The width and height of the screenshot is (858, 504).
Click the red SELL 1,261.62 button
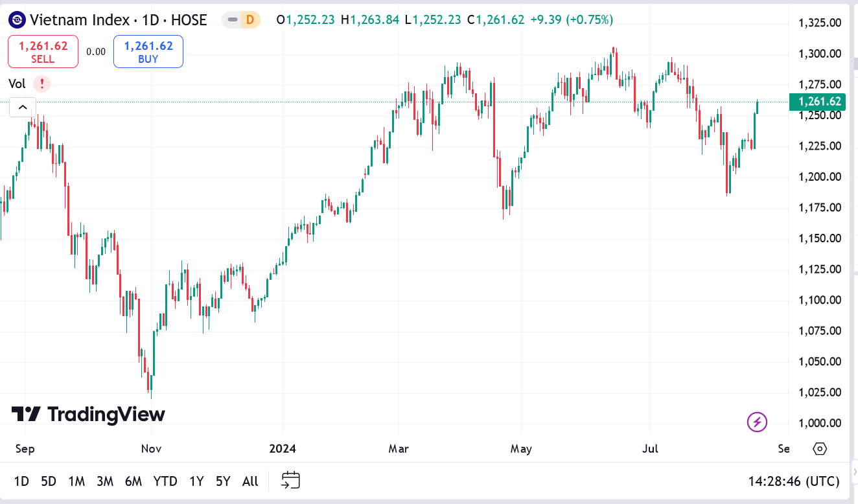tap(43, 51)
